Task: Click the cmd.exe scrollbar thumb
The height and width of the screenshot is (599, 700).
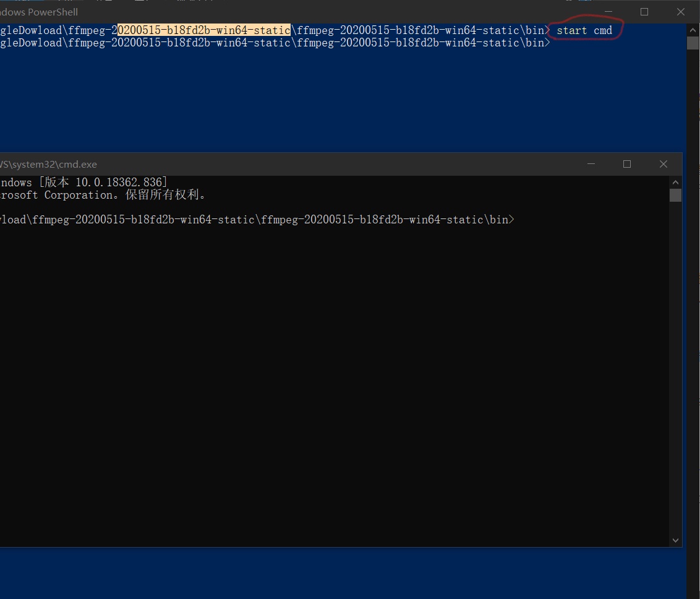Action: (x=675, y=194)
